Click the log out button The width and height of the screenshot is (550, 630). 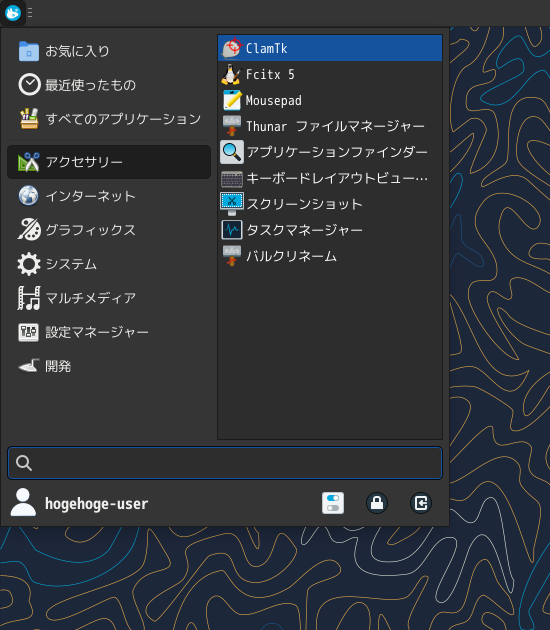[421, 503]
